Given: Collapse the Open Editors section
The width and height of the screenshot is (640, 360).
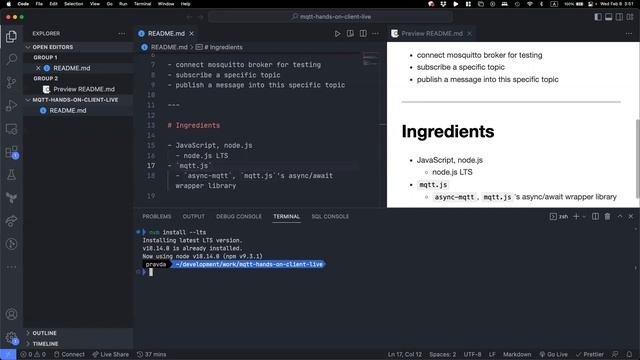Looking at the screenshot, I should tap(78, 47).
